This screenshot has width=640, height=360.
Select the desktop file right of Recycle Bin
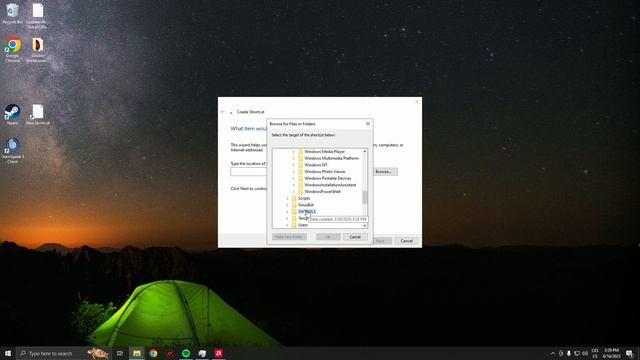coord(38,16)
